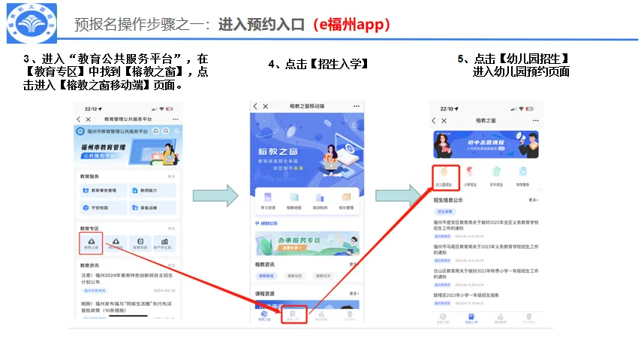
Task: Open 智慧校园 icon in 教育专区
Action: tap(140, 244)
